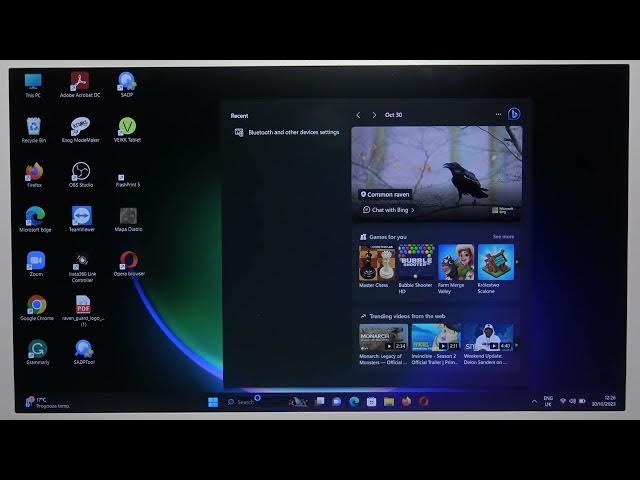
Task: Open Google Chrome desktop shortcut
Action: click(x=36, y=305)
